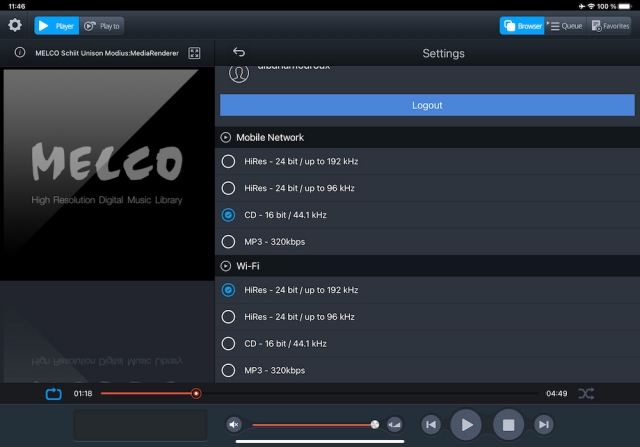Show renderer info via the info icon
640x447 pixels.
tap(20, 53)
